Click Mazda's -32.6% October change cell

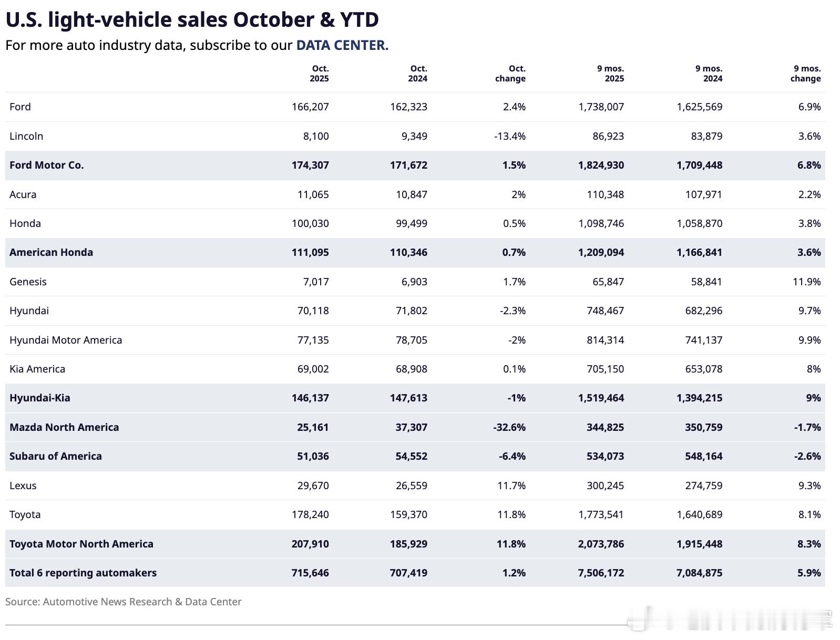pos(509,427)
